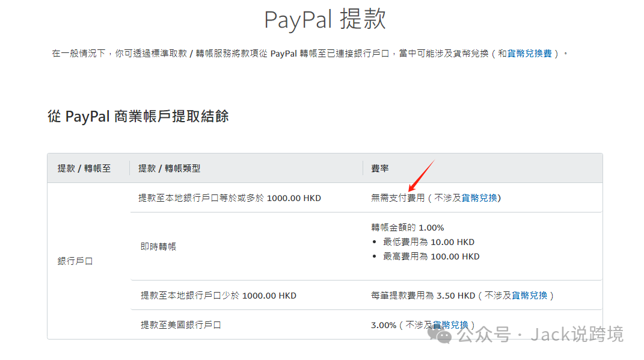The image size is (644, 360).
Task: Select the 銀行戶口 row label
Action: pyautogui.click(x=75, y=261)
